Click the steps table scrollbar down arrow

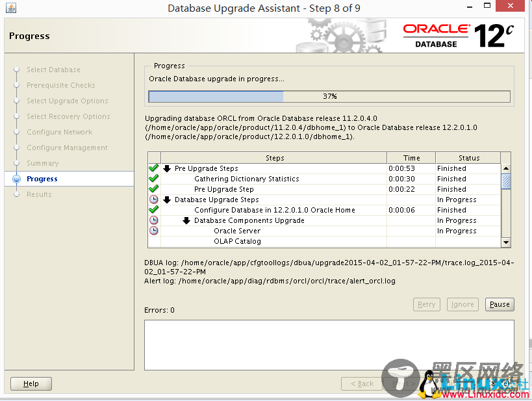[506, 242]
